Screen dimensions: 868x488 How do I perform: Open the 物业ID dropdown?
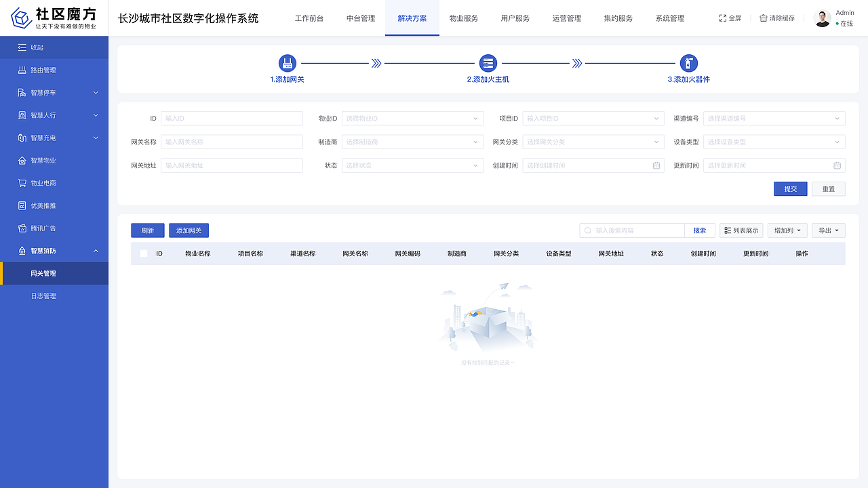pyautogui.click(x=411, y=118)
